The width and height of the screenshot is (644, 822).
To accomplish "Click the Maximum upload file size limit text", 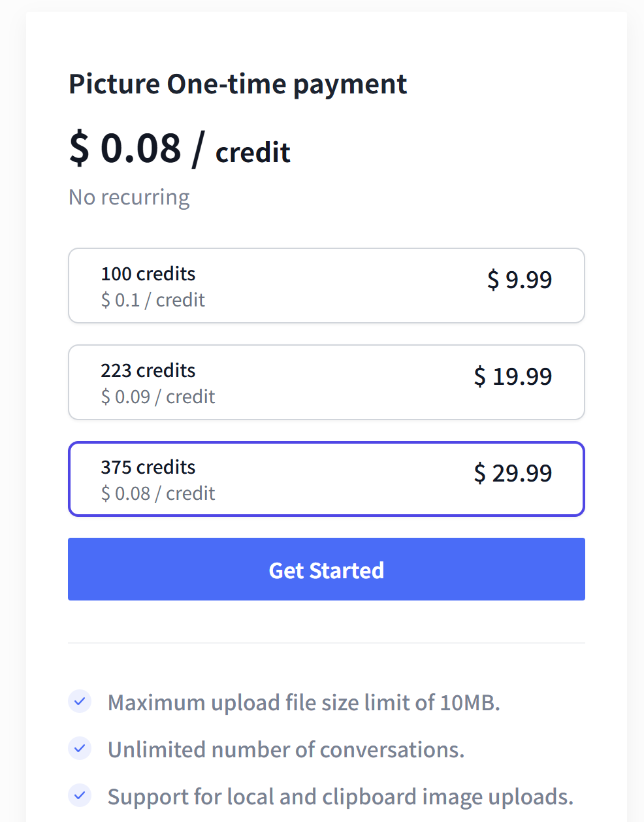I will point(304,702).
